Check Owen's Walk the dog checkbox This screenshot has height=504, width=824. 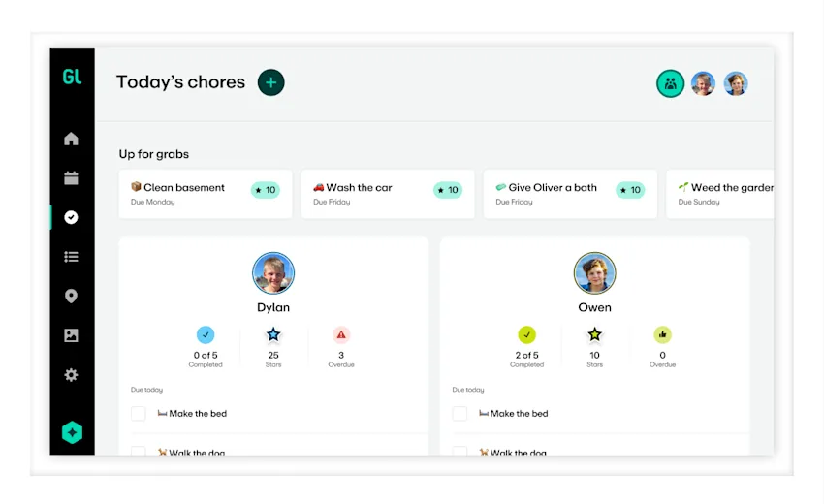(x=460, y=451)
